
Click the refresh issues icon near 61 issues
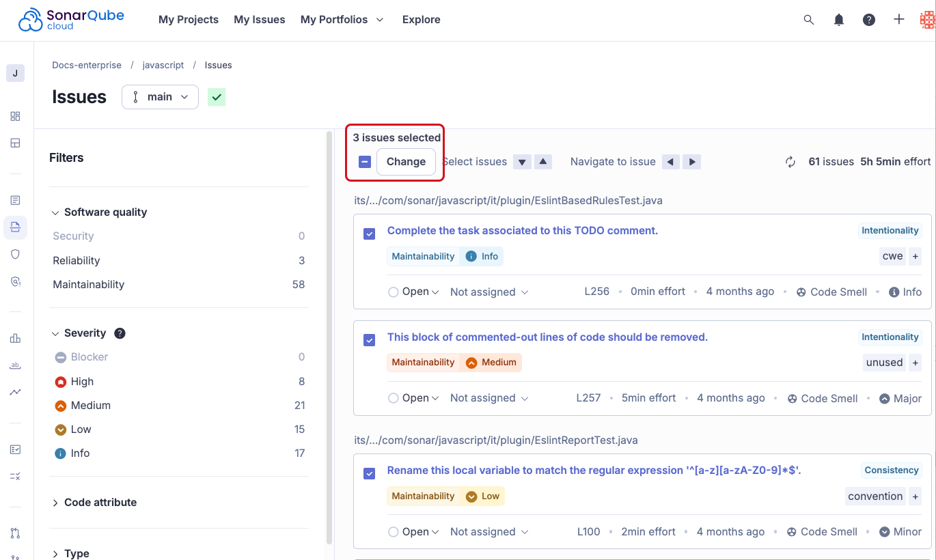tap(790, 162)
